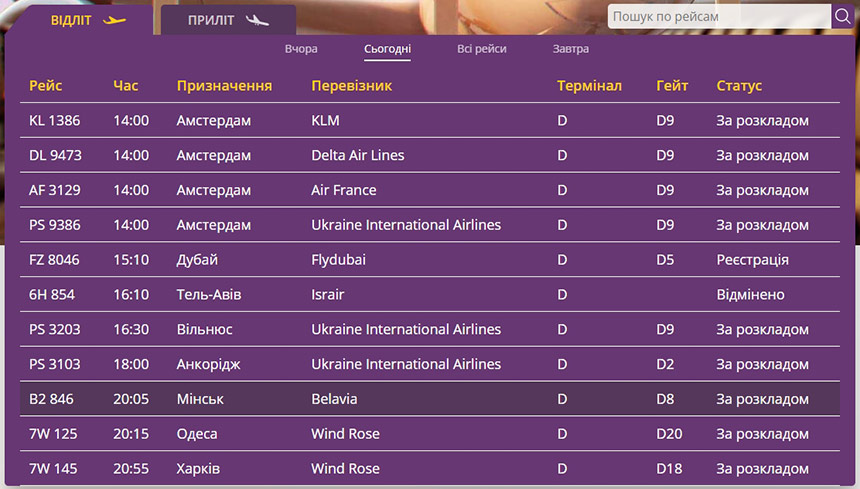Click carrier name Flydubai

338,260
